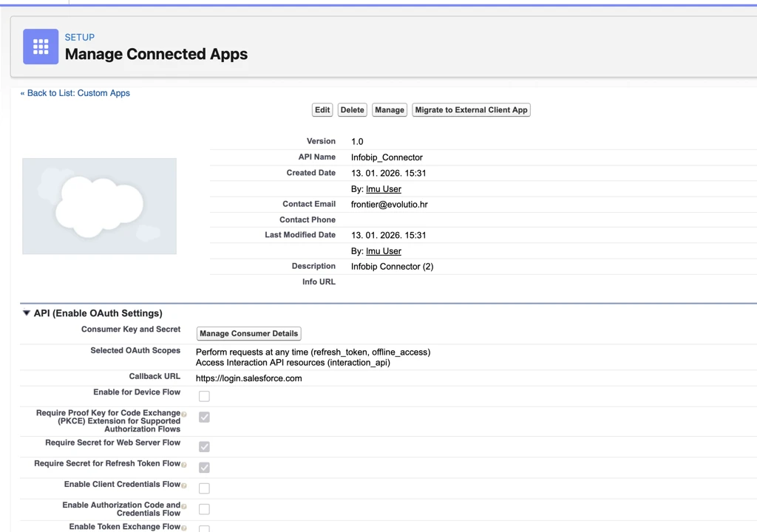Click the Edit button

point(322,110)
